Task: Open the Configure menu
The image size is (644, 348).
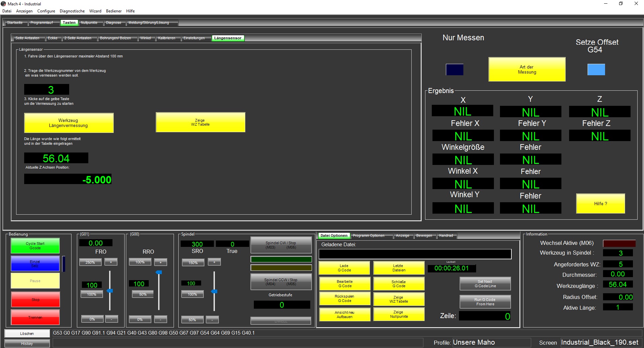Action: click(46, 11)
